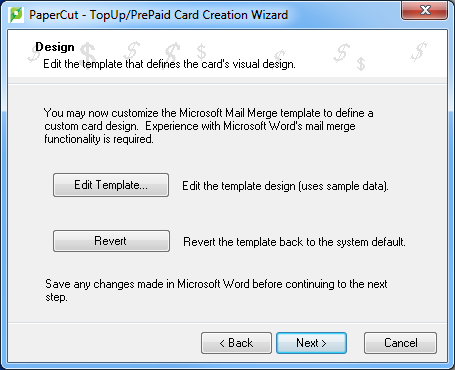Open the Edit Template... button
This screenshot has height=370, width=455.
tap(111, 185)
